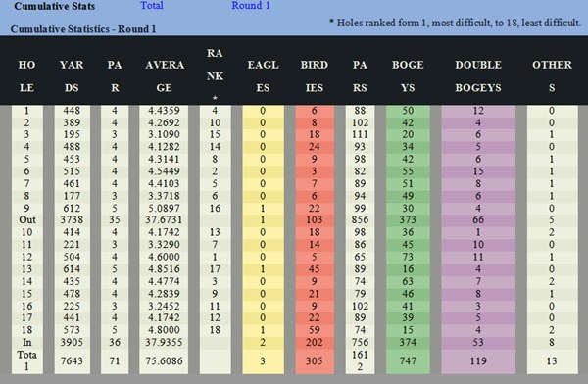This screenshot has height=384, width=588.
Task: Select average value 3.3290
Action: click(x=164, y=245)
